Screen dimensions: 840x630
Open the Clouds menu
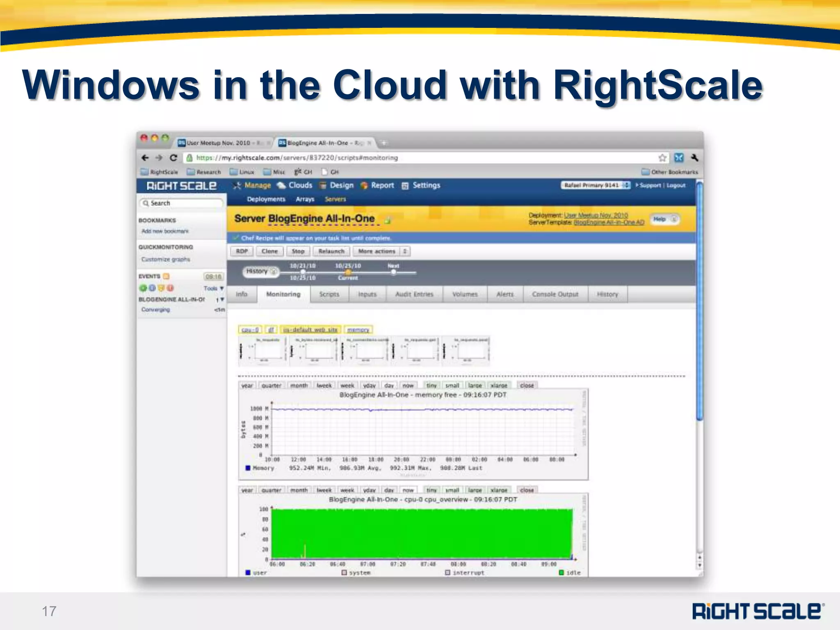click(x=294, y=185)
